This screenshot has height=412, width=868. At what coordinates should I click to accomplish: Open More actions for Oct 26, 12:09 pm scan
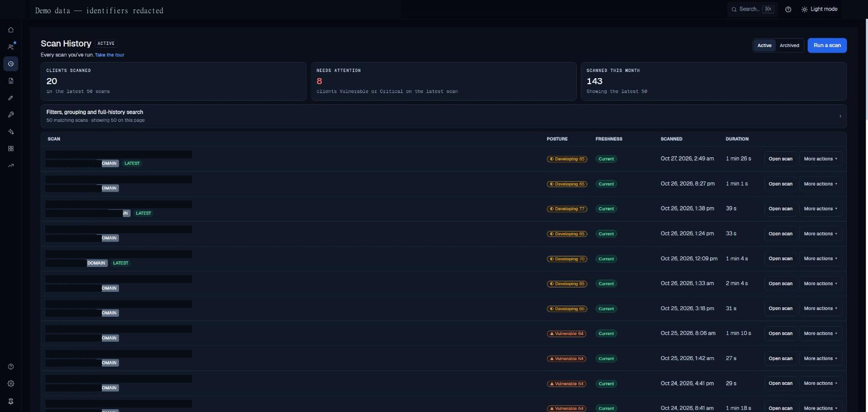[x=820, y=259]
